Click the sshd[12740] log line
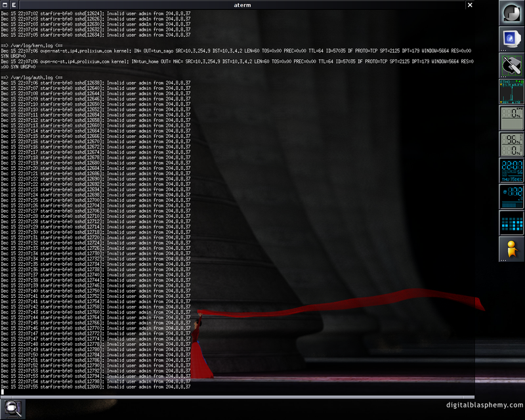Viewport: 525px width, 420px height. tap(96, 275)
